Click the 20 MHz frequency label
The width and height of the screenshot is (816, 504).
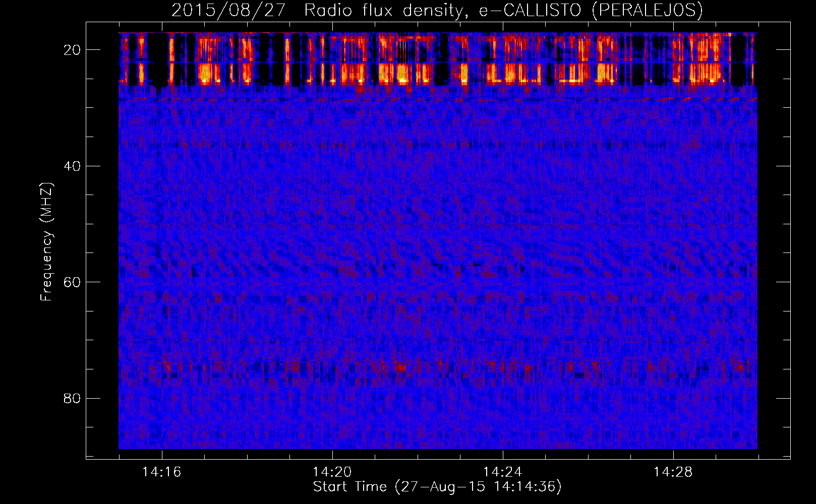pyautogui.click(x=73, y=50)
